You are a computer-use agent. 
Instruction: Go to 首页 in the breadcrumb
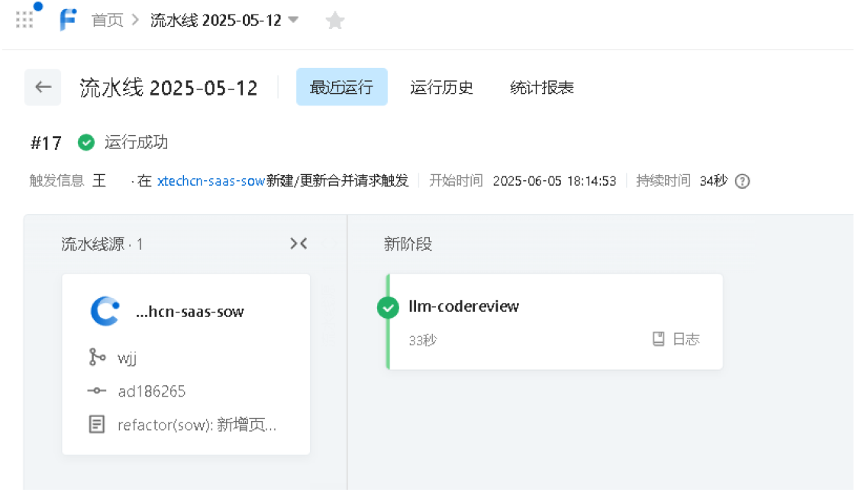(x=108, y=21)
